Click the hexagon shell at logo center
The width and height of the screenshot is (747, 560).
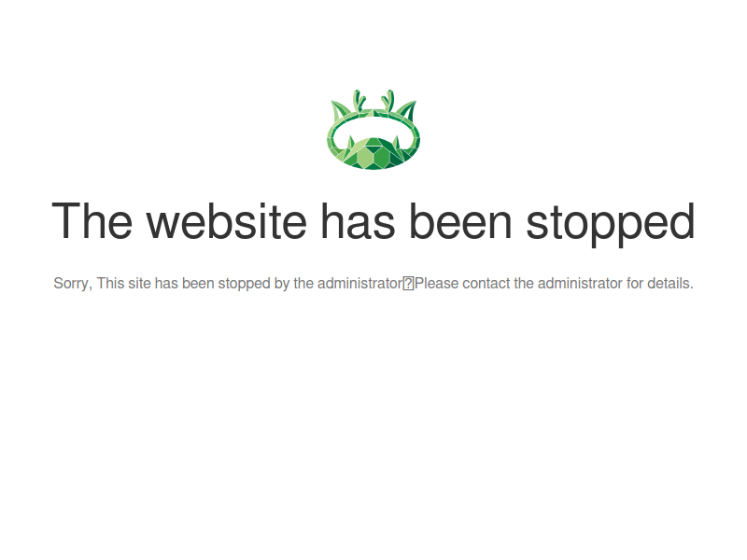point(373,153)
